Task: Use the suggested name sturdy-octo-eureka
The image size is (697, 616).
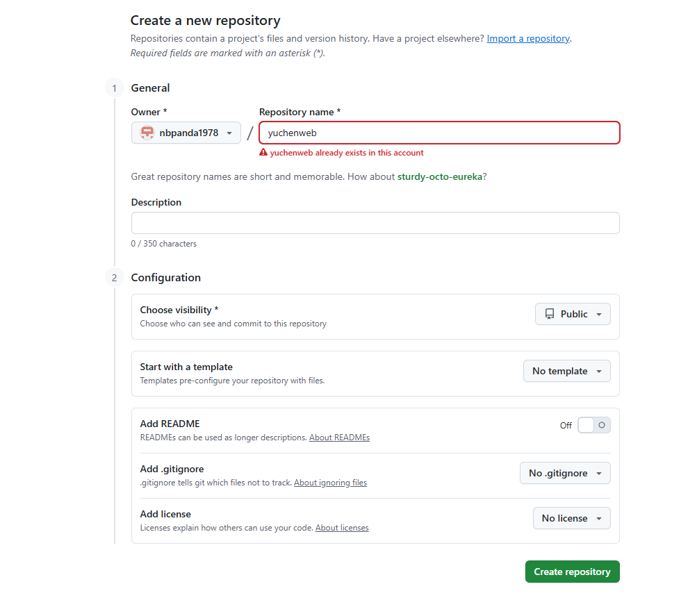Action: [440, 176]
